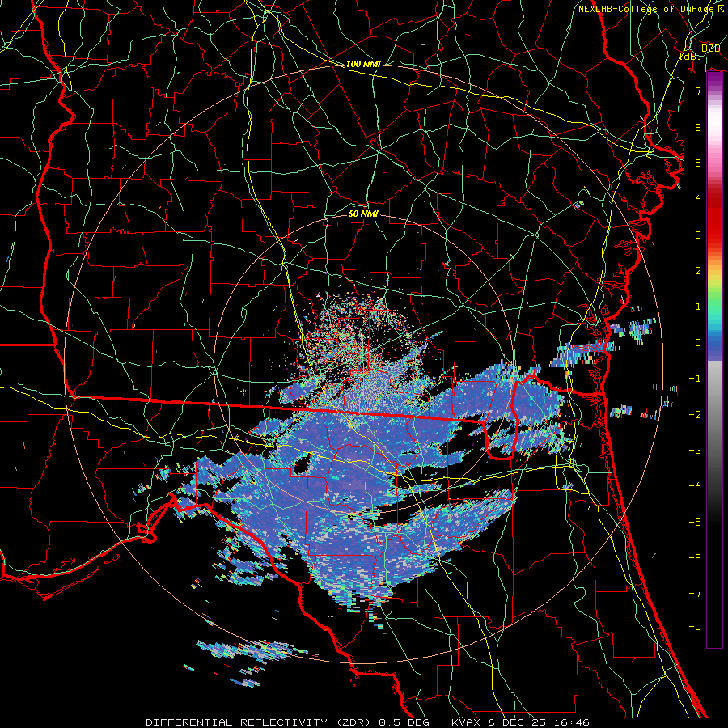This screenshot has height=728, width=728.
Task: Click the -5 value on color scale
Action: click(695, 523)
